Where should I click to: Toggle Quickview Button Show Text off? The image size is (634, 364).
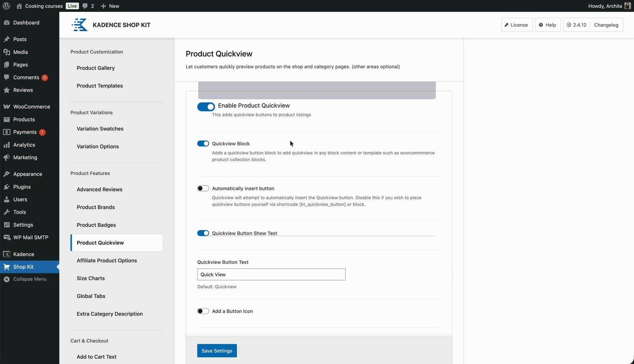pos(203,233)
